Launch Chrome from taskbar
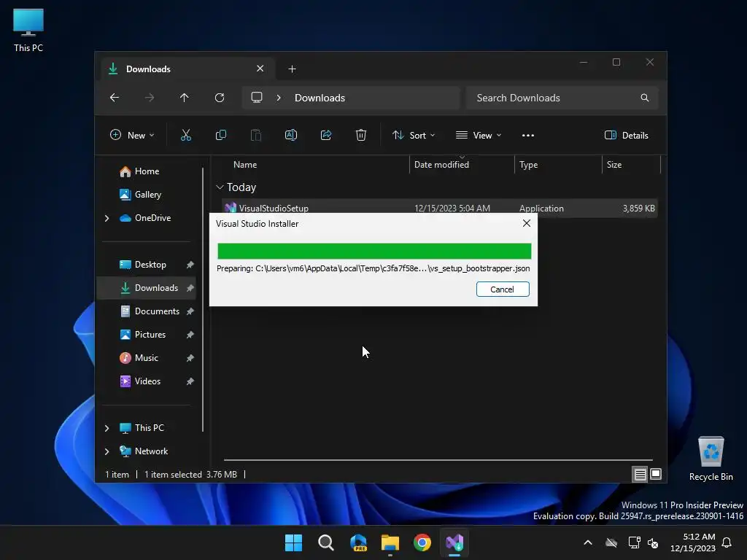The image size is (747, 560). (x=422, y=542)
